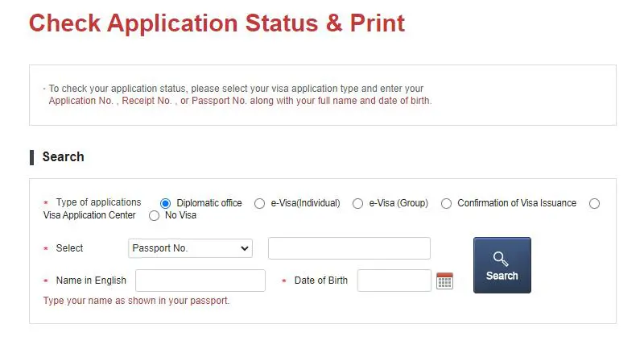The height and width of the screenshot is (341, 644).
Task: Select the Diplomatic office radio button
Action: point(166,203)
